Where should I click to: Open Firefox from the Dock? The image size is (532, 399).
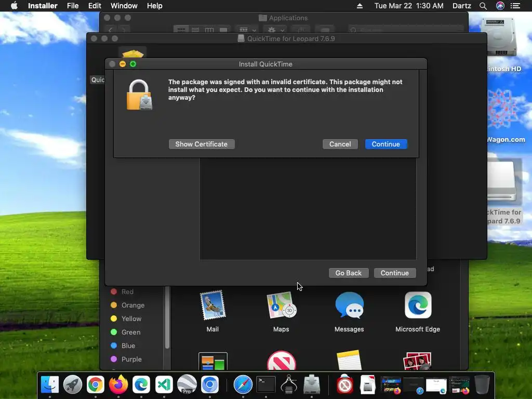[x=118, y=385]
